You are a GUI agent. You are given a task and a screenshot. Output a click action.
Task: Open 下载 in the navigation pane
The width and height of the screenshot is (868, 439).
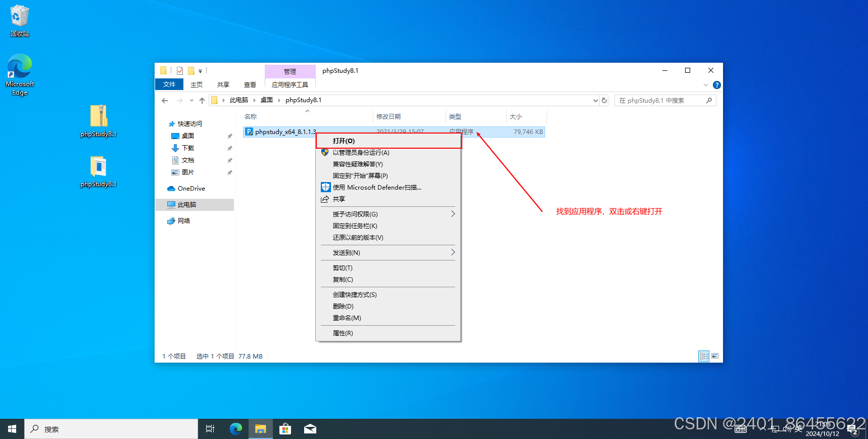click(188, 148)
